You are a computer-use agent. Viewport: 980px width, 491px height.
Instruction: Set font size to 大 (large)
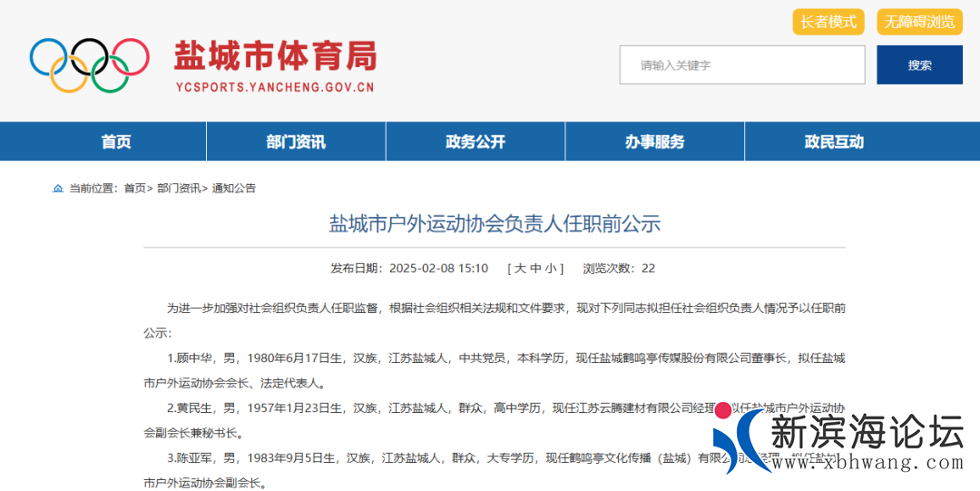tap(520, 269)
